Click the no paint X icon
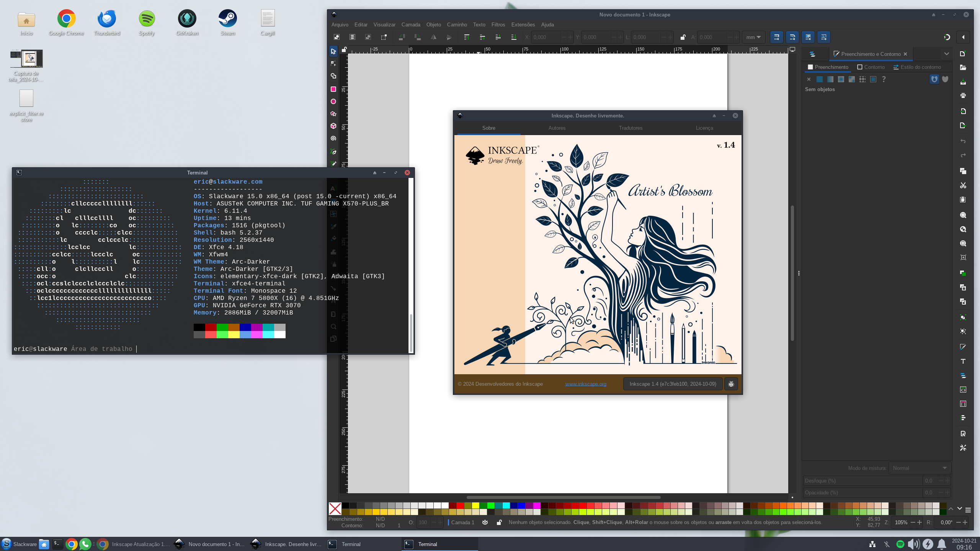 809,79
